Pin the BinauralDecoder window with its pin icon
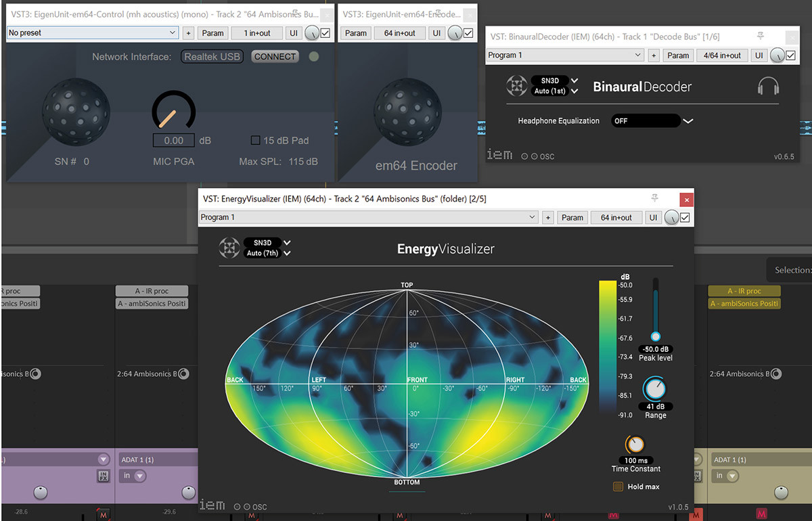The image size is (812, 521). 761,37
